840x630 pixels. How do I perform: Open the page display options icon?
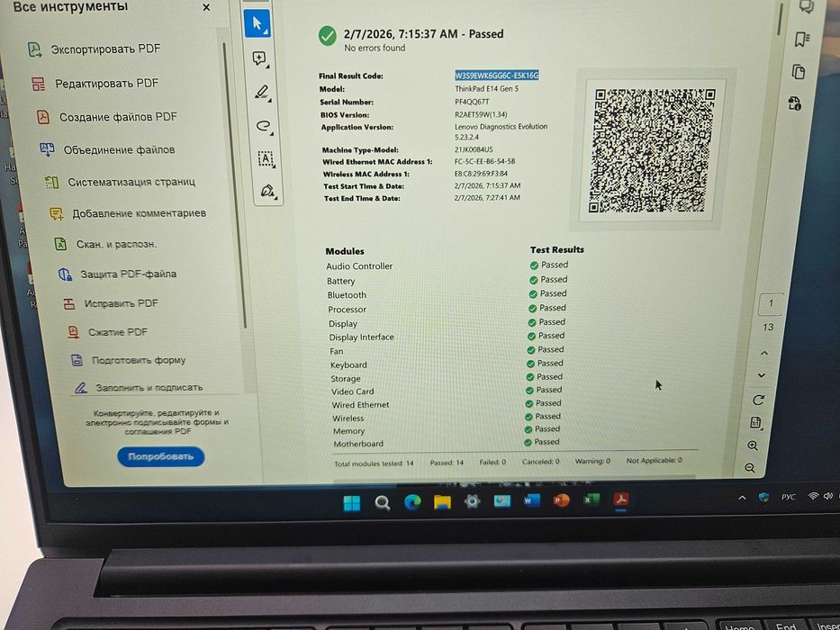[755, 423]
